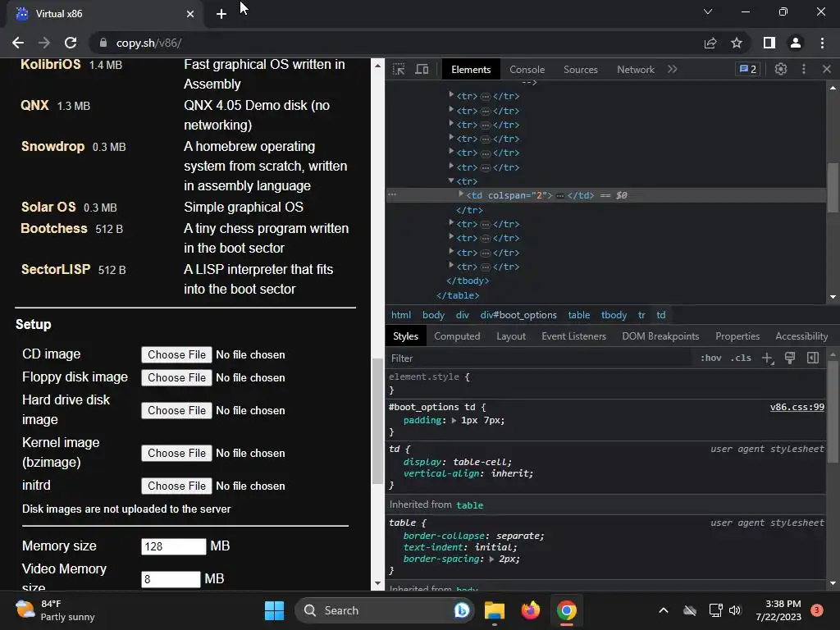The width and height of the screenshot is (840, 630).
Task: Open the Chrome side panel icon
Action: [769, 43]
